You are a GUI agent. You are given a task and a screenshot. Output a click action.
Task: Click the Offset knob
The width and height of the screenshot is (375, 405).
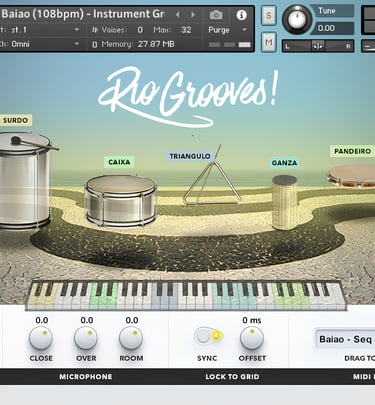click(252, 339)
